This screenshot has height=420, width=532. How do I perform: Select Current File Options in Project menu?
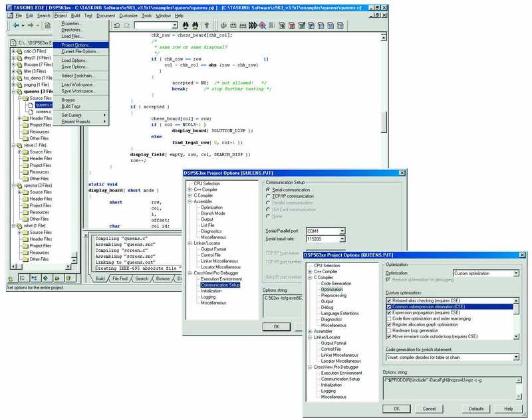80,51
